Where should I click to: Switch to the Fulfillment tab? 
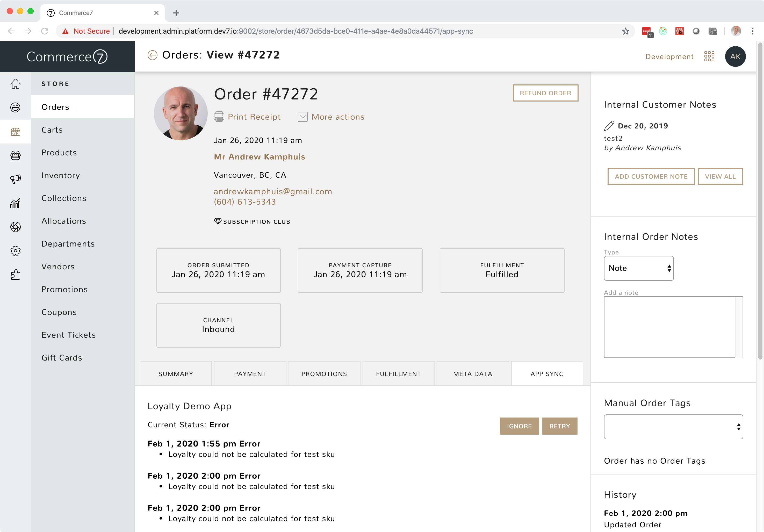(398, 374)
